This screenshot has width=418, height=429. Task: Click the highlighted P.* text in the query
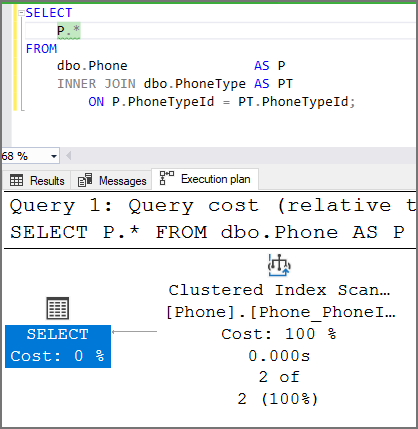[x=69, y=31]
